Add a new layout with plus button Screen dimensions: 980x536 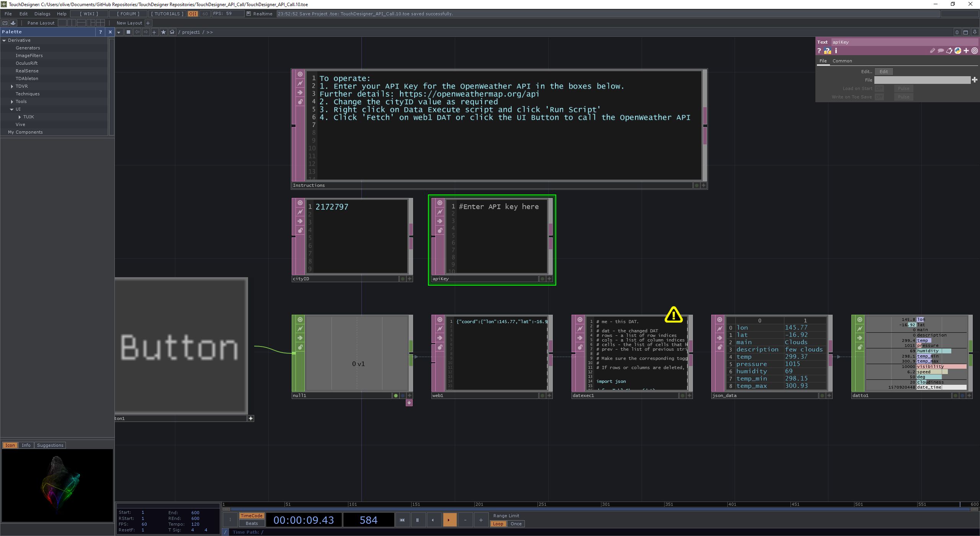[148, 23]
